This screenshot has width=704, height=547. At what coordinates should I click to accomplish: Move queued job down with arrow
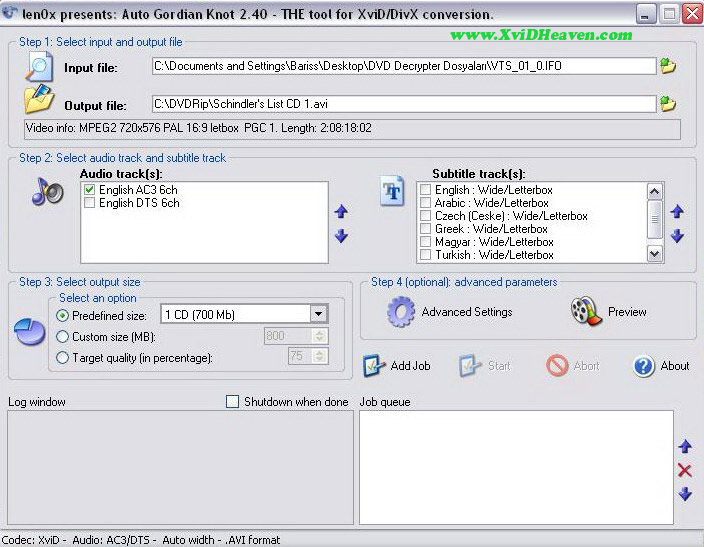pyautogui.click(x=685, y=494)
